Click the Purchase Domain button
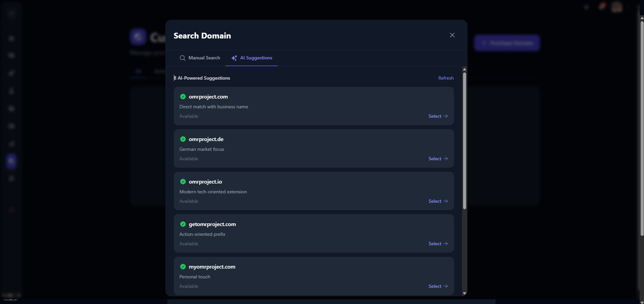The image size is (644, 304). click(507, 43)
